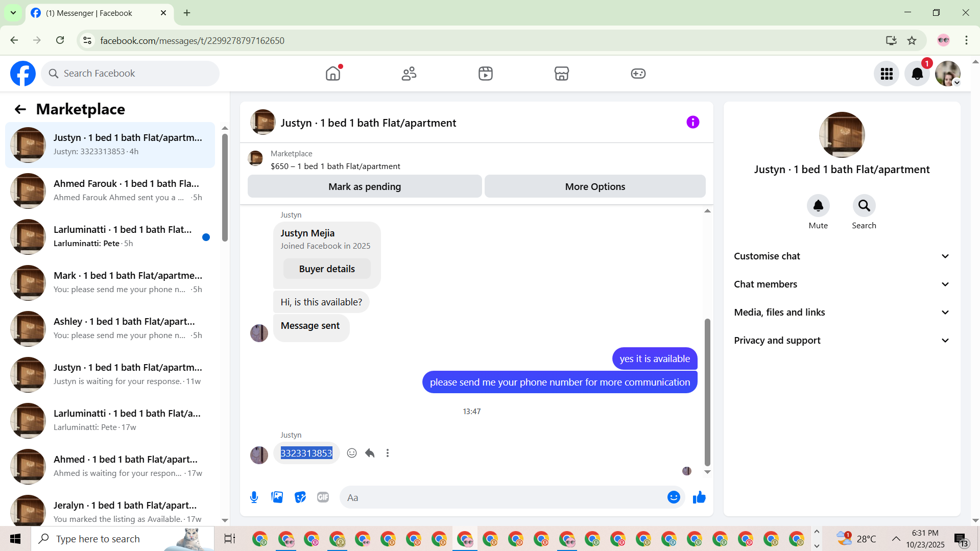This screenshot has height=551, width=980.
Task: Open Ahmed Farouk conversation
Action: tap(110, 191)
